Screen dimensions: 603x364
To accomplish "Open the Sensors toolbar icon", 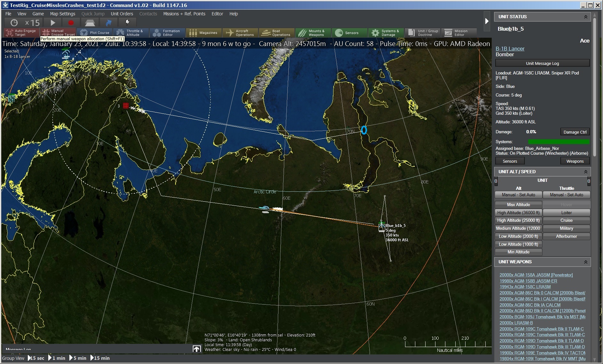I will click(x=349, y=33).
